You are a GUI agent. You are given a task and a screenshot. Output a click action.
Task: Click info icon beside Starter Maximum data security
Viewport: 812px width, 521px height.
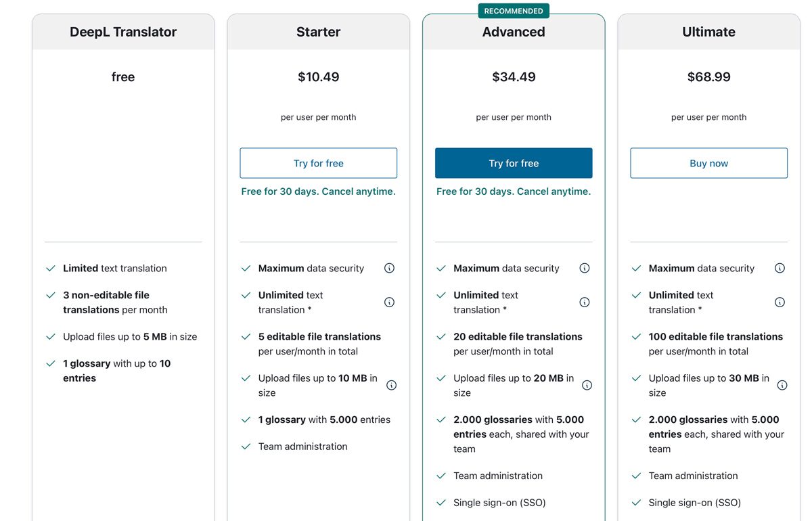click(x=389, y=268)
